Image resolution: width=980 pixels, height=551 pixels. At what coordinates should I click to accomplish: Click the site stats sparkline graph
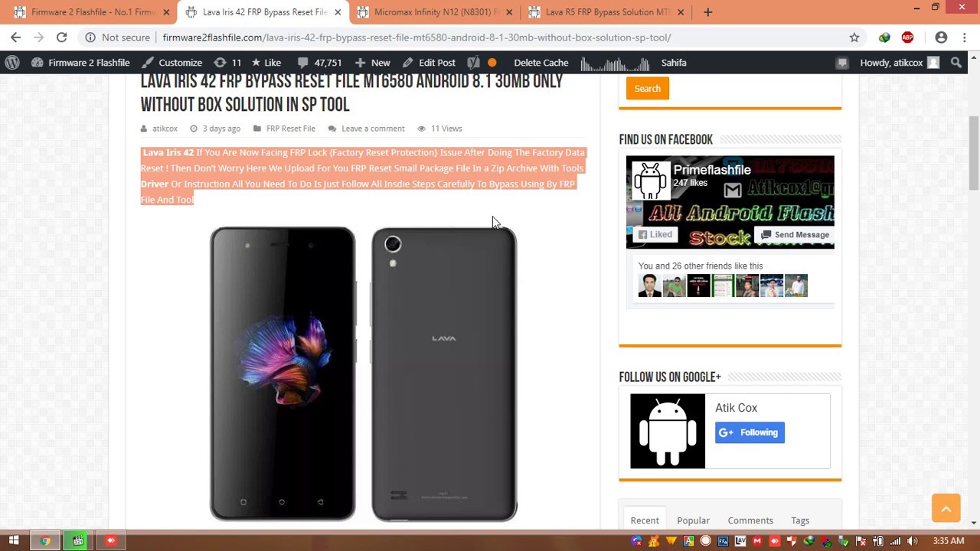point(615,64)
